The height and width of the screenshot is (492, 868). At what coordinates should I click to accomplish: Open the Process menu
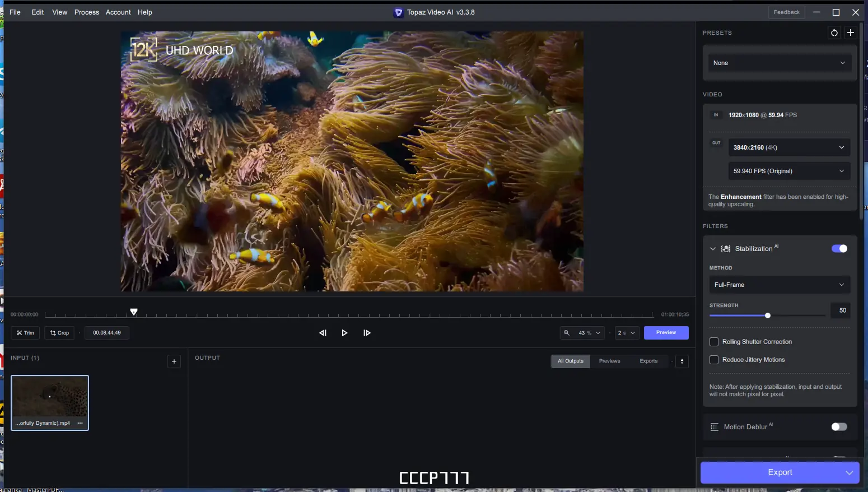(86, 12)
